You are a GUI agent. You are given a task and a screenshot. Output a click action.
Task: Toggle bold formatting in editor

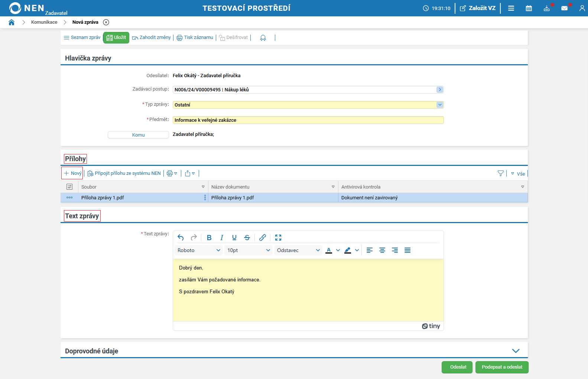209,238
